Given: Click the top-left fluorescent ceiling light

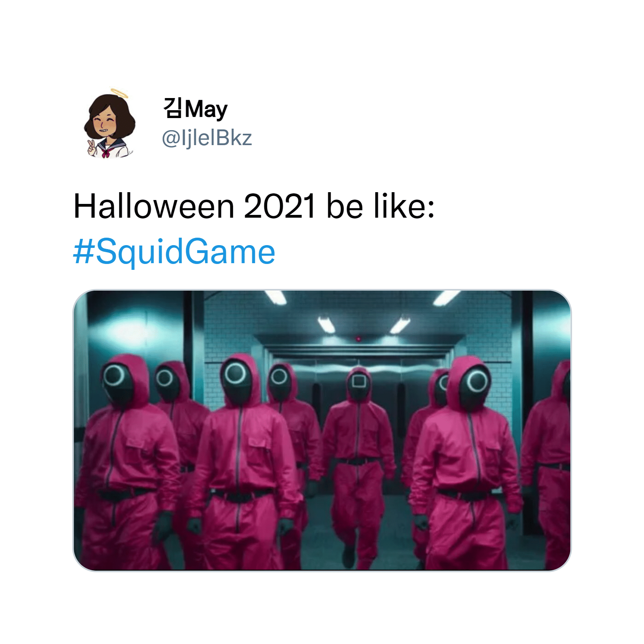Looking at the screenshot, I should click(276, 297).
